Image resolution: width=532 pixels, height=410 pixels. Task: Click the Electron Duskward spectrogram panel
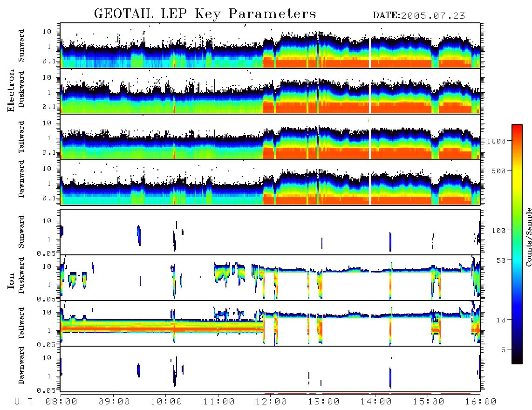pos(270,91)
